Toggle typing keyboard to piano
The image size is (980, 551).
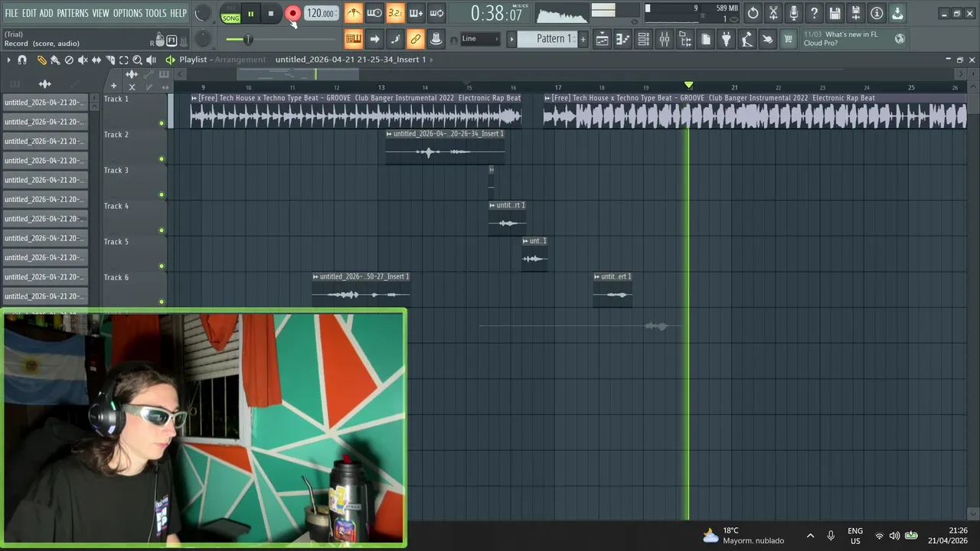point(354,39)
